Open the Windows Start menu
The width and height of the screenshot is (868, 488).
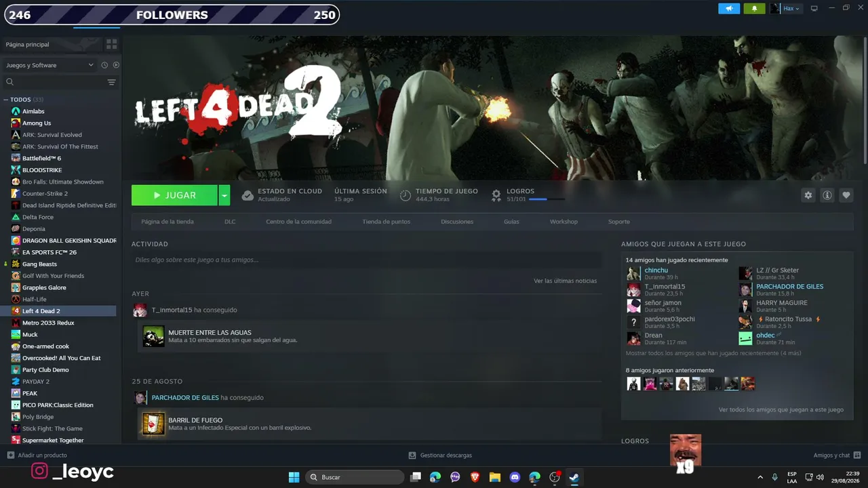pos(294,477)
